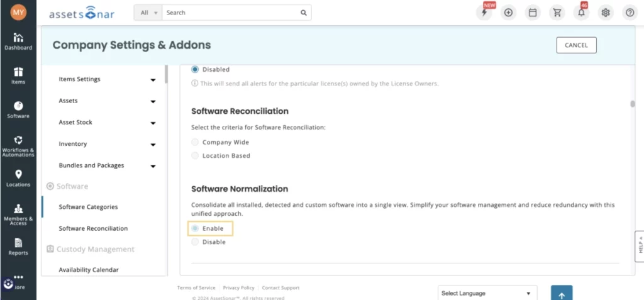This screenshot has height=300, width=644.
Task: Open the HELP side tab
Action: (640, 246)
